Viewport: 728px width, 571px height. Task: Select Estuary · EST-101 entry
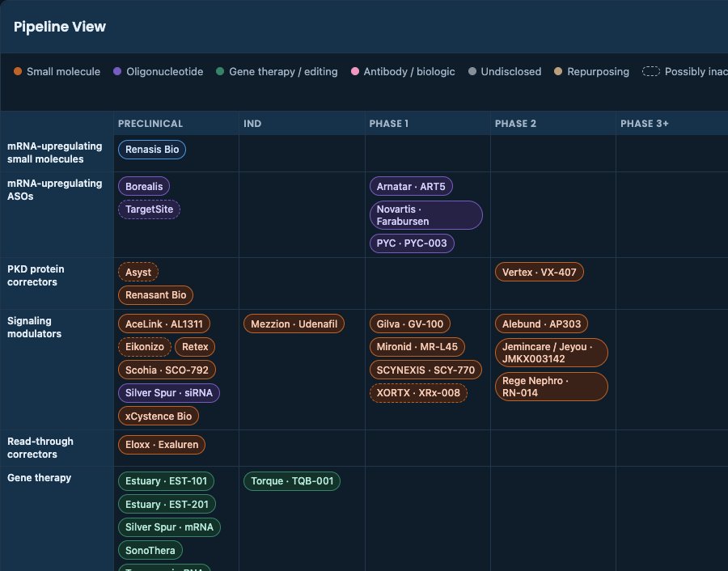click(166, 481)
